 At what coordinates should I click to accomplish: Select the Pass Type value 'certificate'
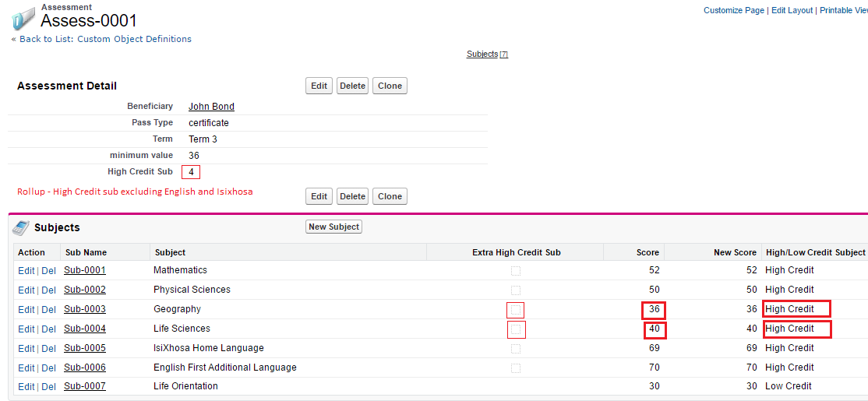209,123
